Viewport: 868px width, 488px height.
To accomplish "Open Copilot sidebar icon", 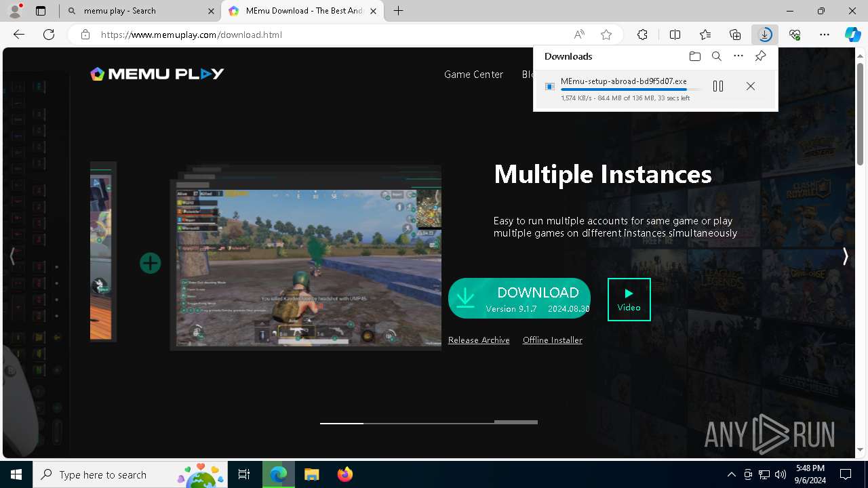I will (x=852, y=35).
